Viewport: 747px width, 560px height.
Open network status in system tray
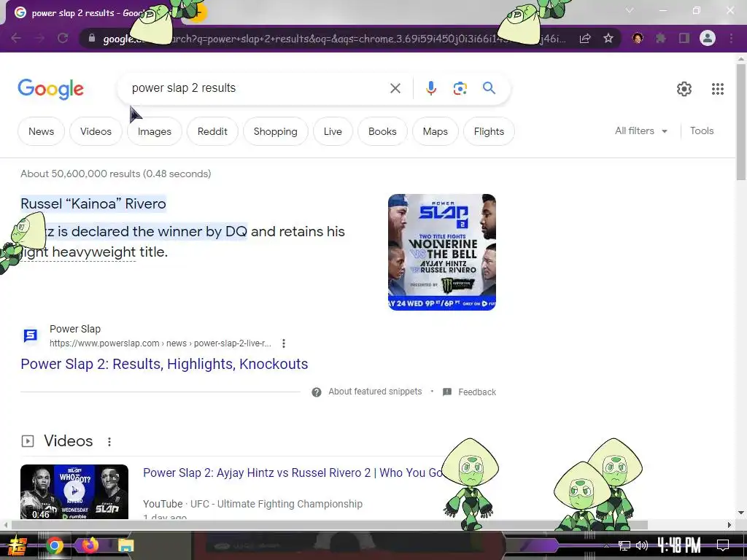pos(624,545)
